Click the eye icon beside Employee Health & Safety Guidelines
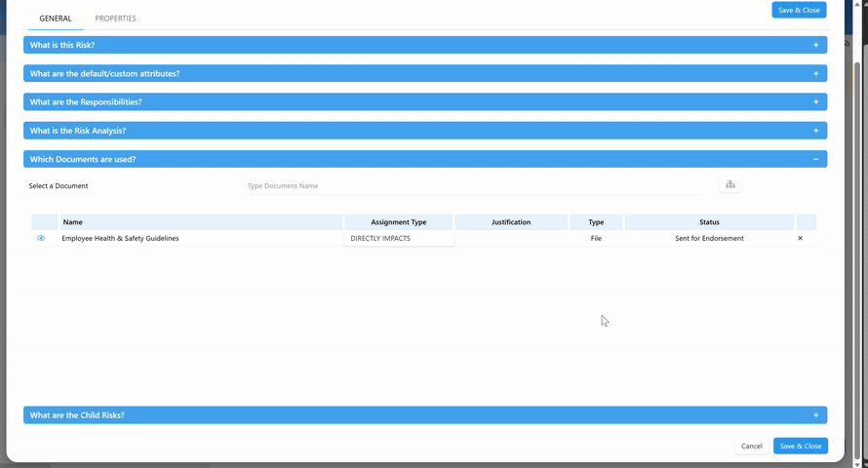This screenshot has height=468, width=868. (41, 238)
